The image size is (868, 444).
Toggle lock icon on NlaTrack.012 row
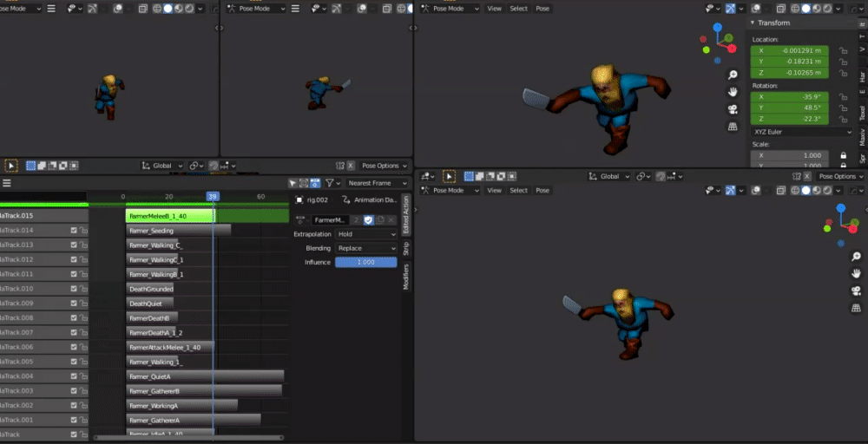point(83,259)
